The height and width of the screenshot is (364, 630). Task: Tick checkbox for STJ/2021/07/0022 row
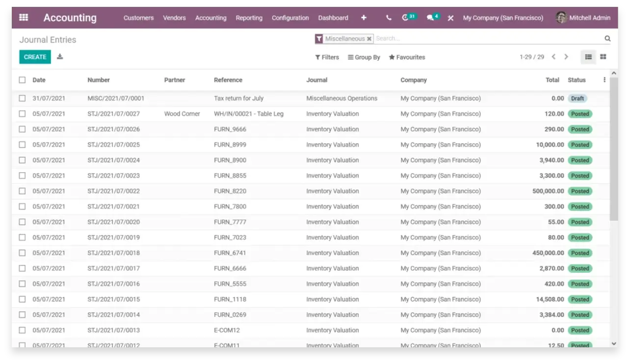pyautogui.click(x=22, y=191)
